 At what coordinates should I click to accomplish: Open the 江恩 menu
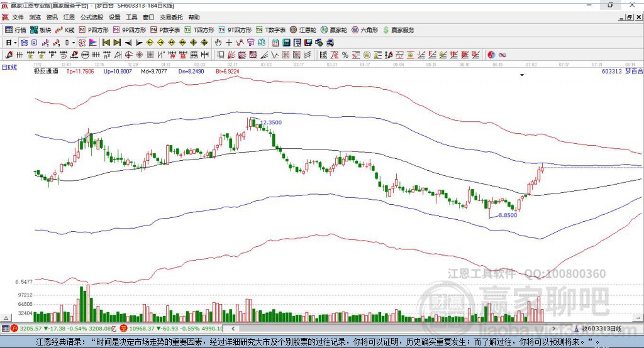[x=69, y=17]
